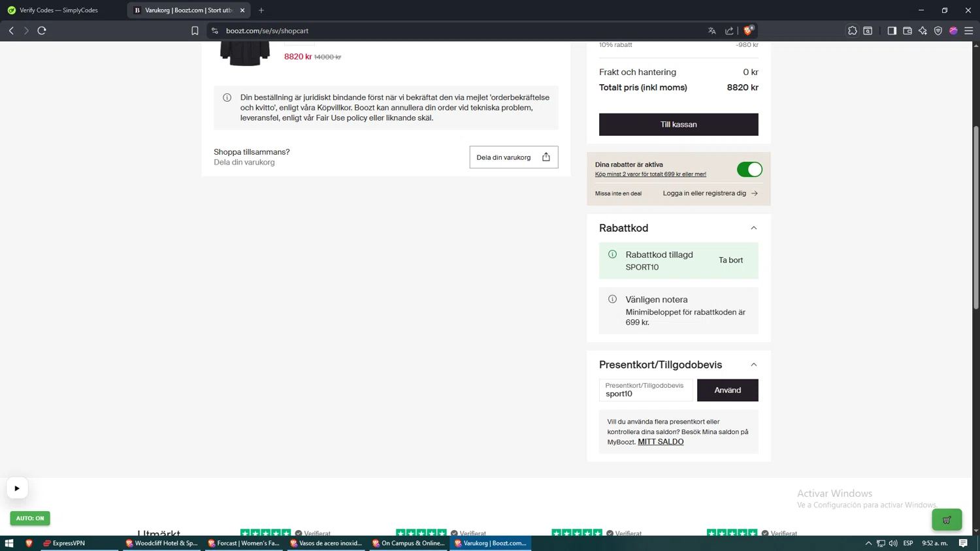Open the green cart widget icon
The image size is (980, 551).
[x=947, y=520]
